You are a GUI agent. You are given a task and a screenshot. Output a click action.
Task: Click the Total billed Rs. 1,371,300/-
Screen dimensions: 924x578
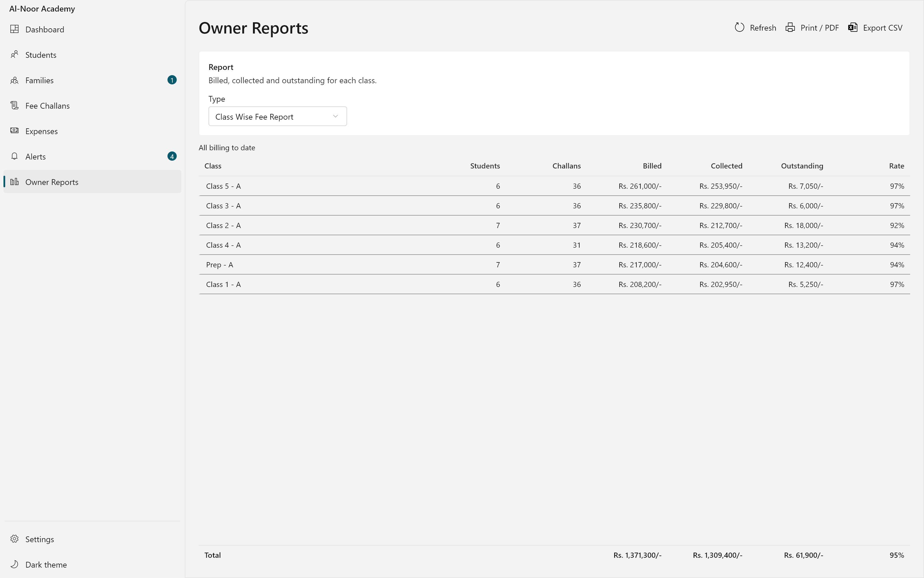pos(638,555)
